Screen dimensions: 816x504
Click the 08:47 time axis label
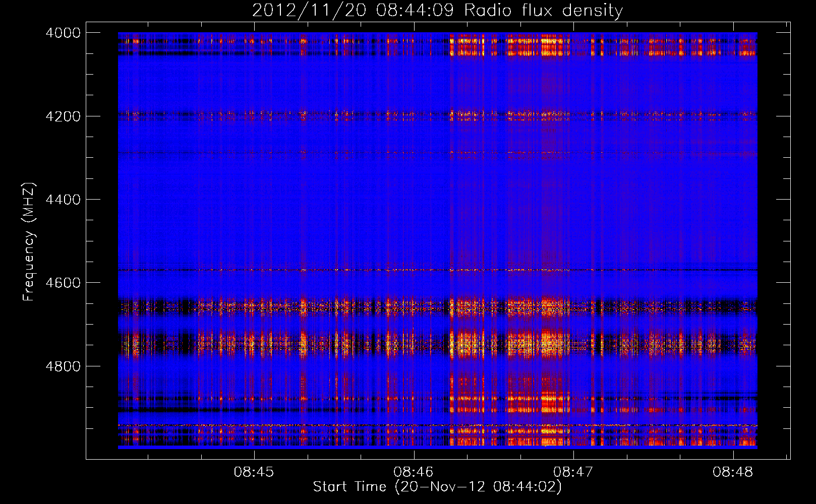click(x=573, y=472)
